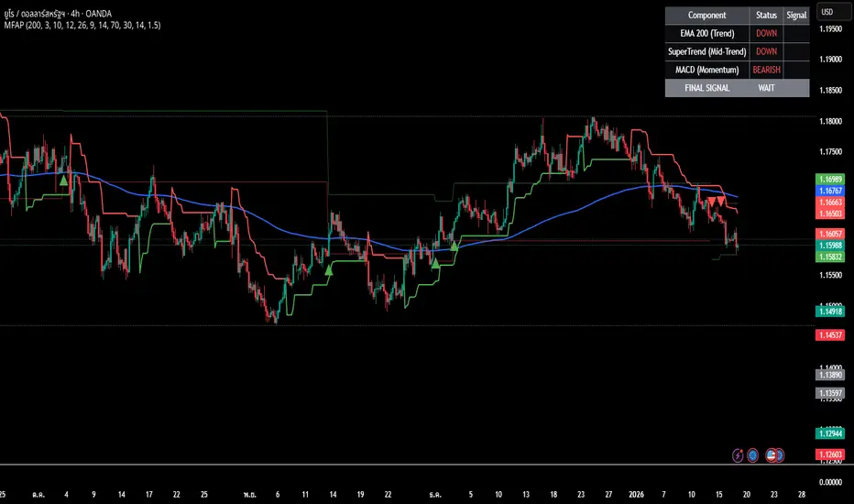Screen dimensions: 854x504
Task: Click the red 1.16663 price label
Action: [x=830, y=203]
